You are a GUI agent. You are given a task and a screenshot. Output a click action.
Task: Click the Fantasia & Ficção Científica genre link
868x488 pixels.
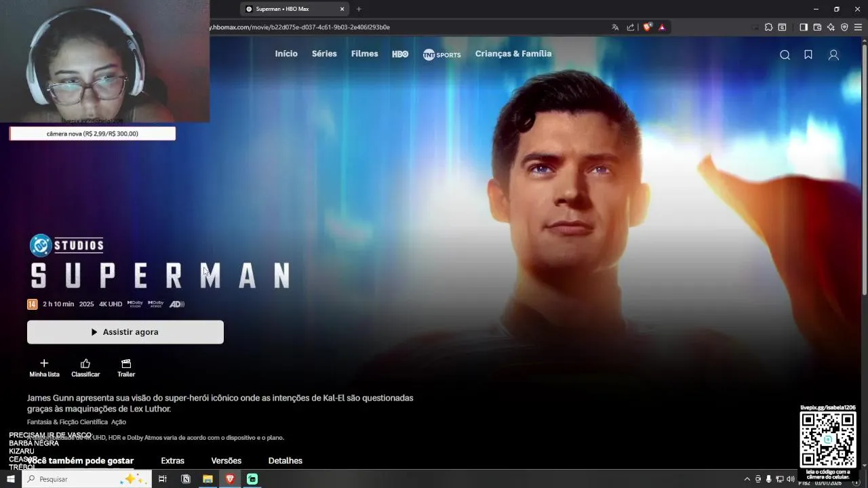click(67, 422)
